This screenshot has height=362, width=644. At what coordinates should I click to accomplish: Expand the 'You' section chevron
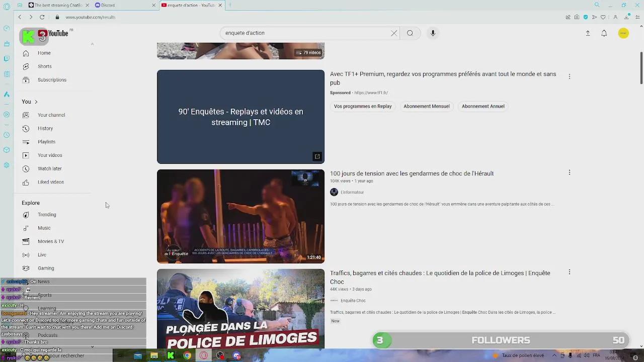(36, 102)
